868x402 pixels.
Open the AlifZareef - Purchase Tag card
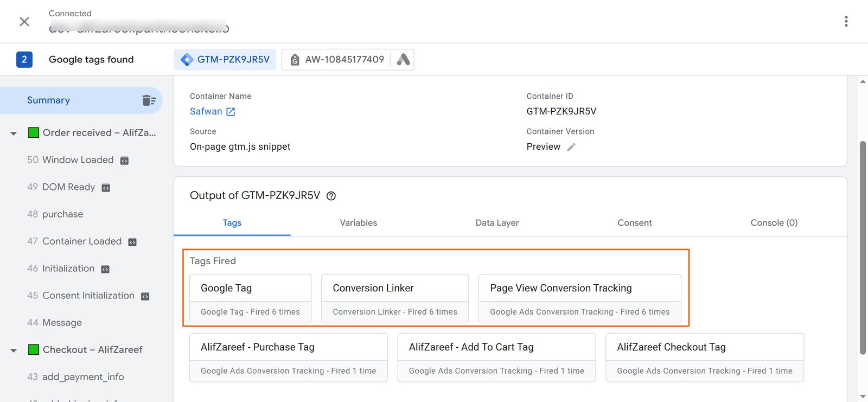289,358
